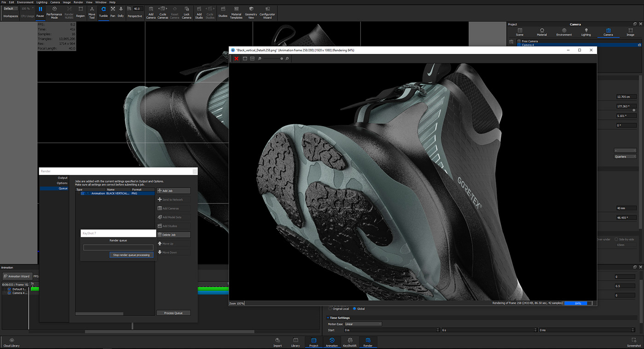Switch to the Environment tab

(563, 32)
